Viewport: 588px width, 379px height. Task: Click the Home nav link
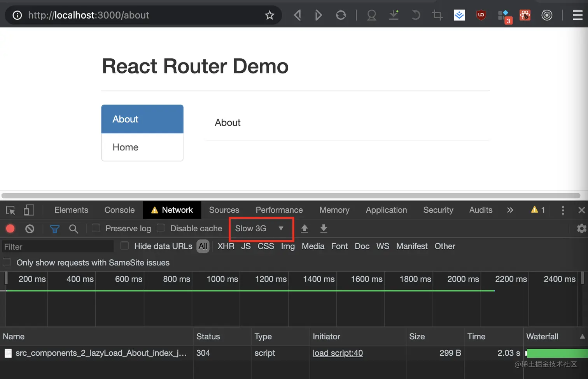[142, 147]
